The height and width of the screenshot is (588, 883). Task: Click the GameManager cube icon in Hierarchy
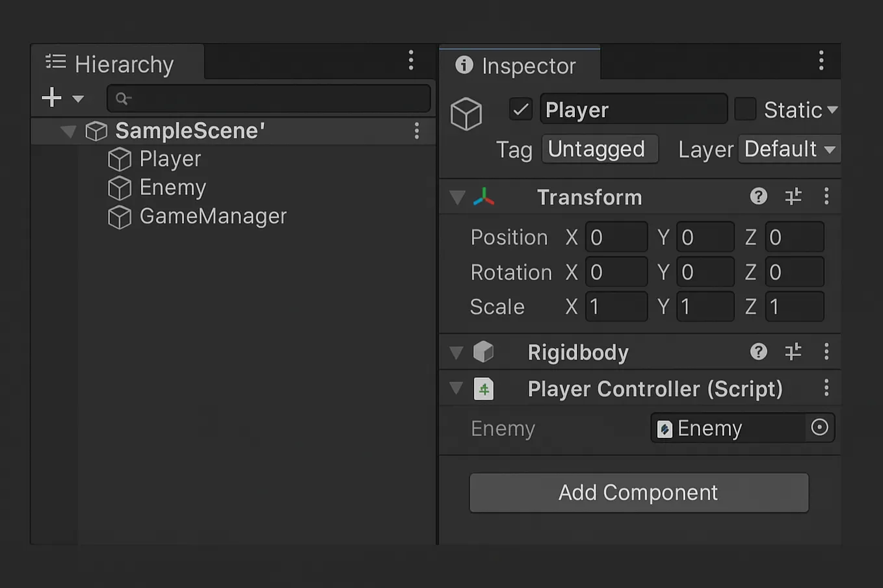(120, 217)
